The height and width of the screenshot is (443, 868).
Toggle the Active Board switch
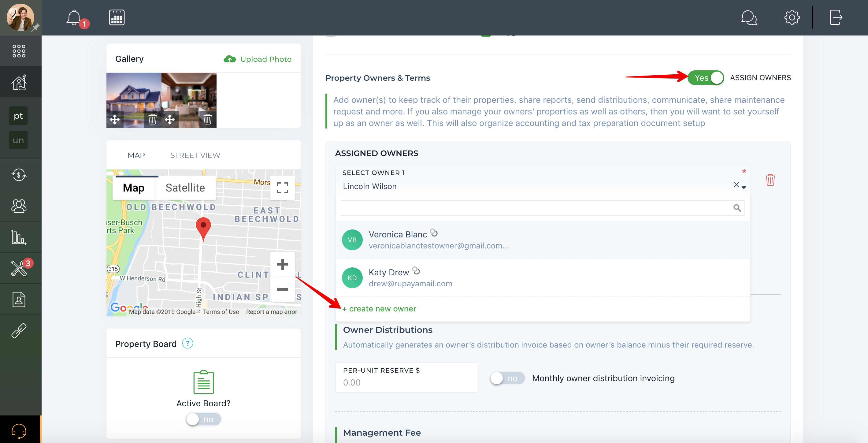pos(203,419)
